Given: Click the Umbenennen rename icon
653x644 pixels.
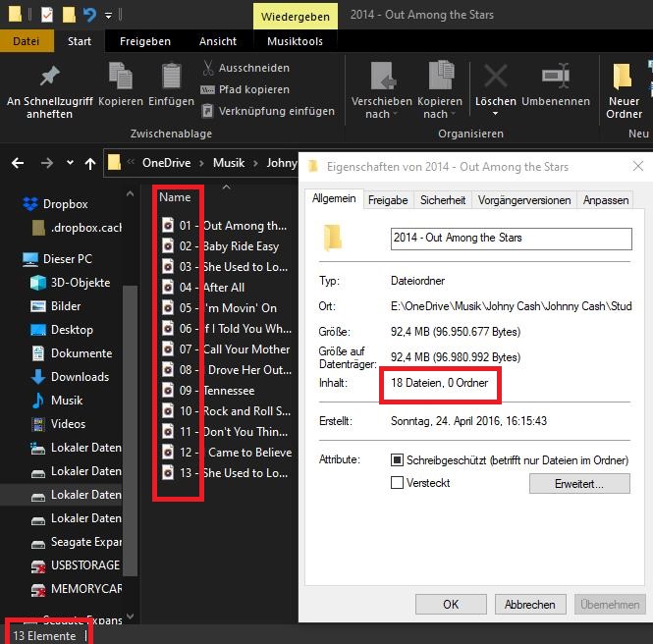Looking at the screenshot, I should (556, 76).
